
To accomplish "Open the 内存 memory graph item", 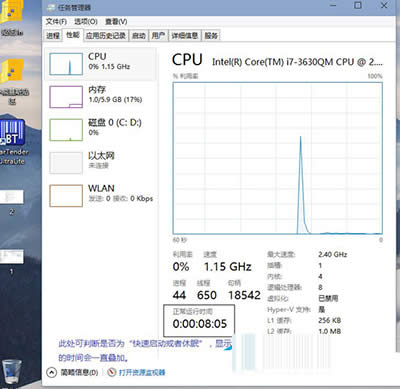I will pyautogui.click(x=100, y=97).
